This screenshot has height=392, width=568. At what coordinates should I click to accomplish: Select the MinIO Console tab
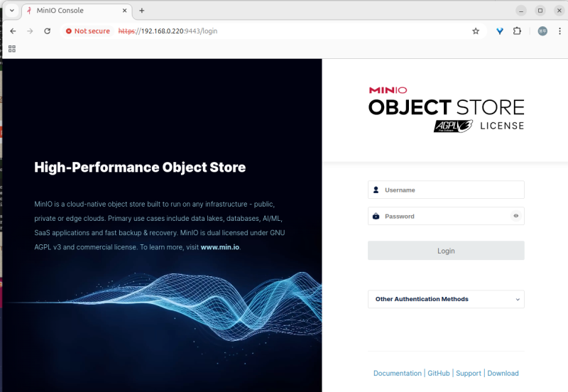(77, 11)
